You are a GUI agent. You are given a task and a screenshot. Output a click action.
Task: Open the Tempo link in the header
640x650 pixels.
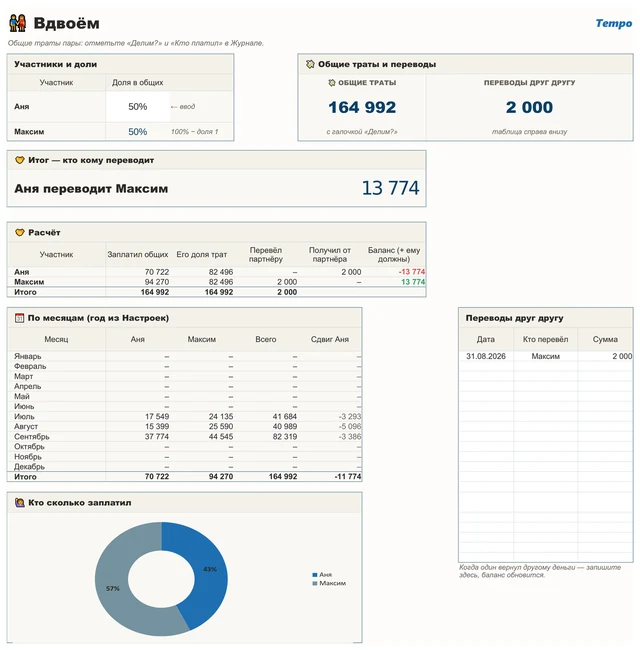613,23
